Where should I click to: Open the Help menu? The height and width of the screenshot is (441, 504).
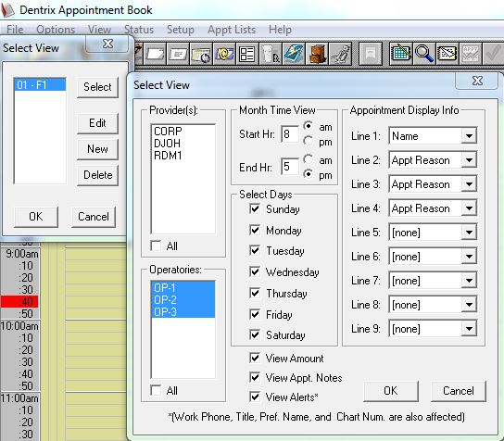[281, 30]
